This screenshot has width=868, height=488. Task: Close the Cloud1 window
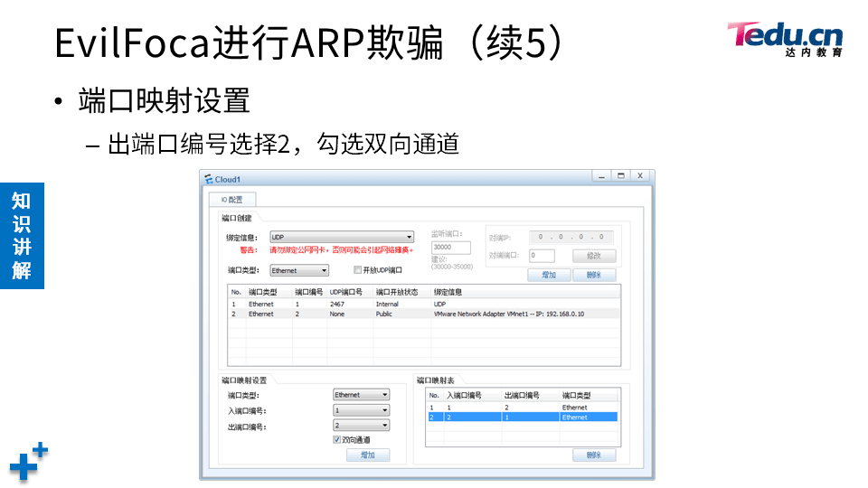click(x=640, y=176)
